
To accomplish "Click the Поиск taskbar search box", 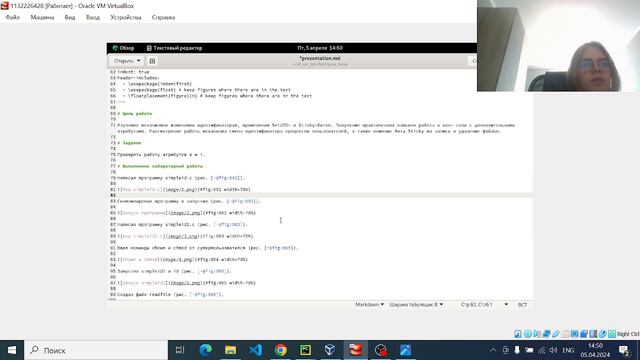I will [x=96, y=350].
